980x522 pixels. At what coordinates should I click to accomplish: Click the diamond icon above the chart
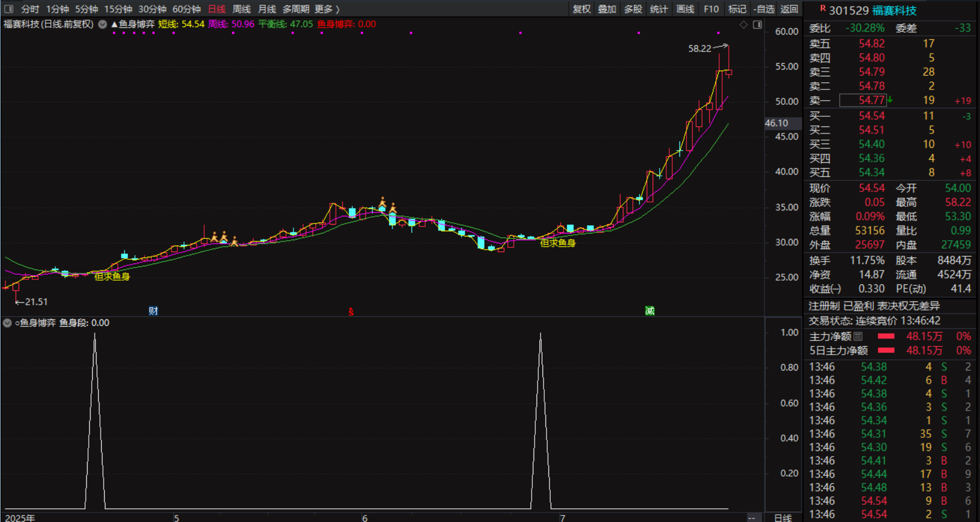pos(743,24)
